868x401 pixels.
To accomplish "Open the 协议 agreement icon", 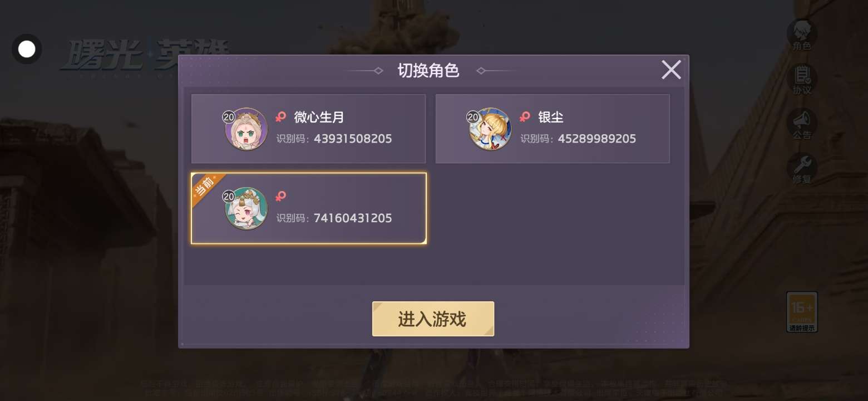I will tap(802, 80).
